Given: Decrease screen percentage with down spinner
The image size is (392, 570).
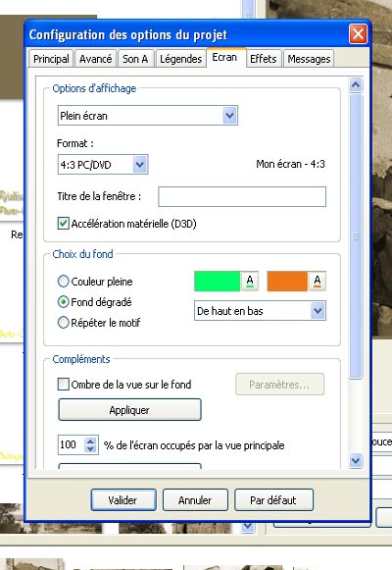Looking at the screenshot, I should 91,449.
